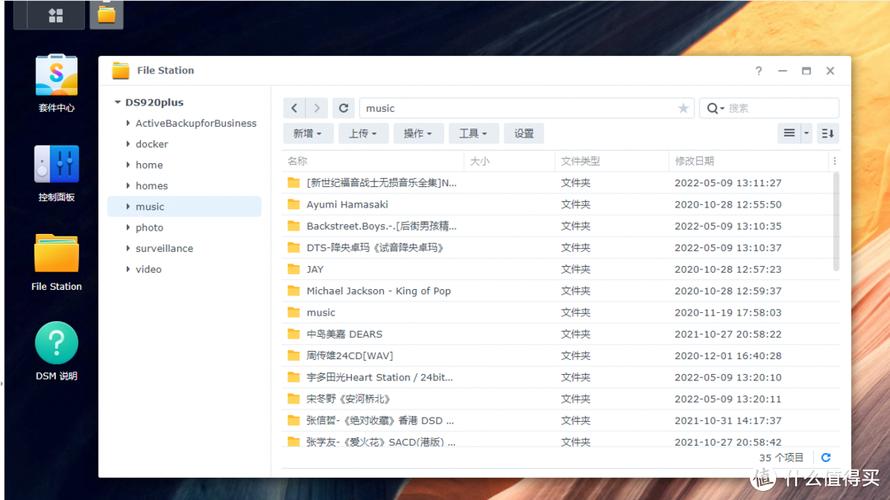Click the search magnifier icon
Image resolution: width=890 pixels, height=500 pixels.
point(712,108)
